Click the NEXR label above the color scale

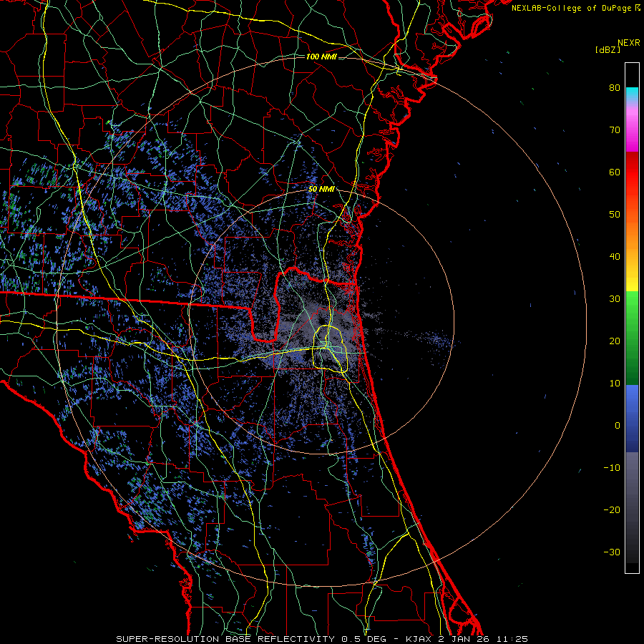[629, 43]
